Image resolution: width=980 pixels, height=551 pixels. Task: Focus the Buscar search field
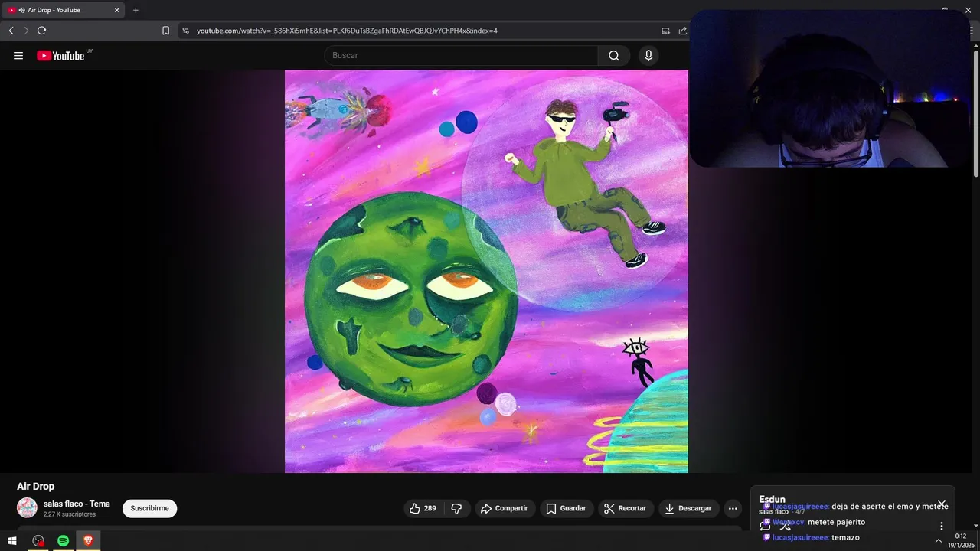[x=461, y=55]
